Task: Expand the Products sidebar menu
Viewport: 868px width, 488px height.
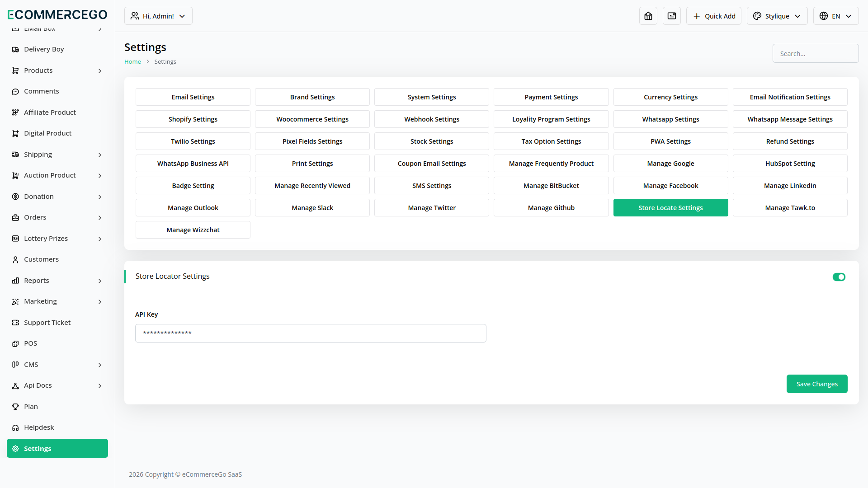Action: click(x=57, y=70)
